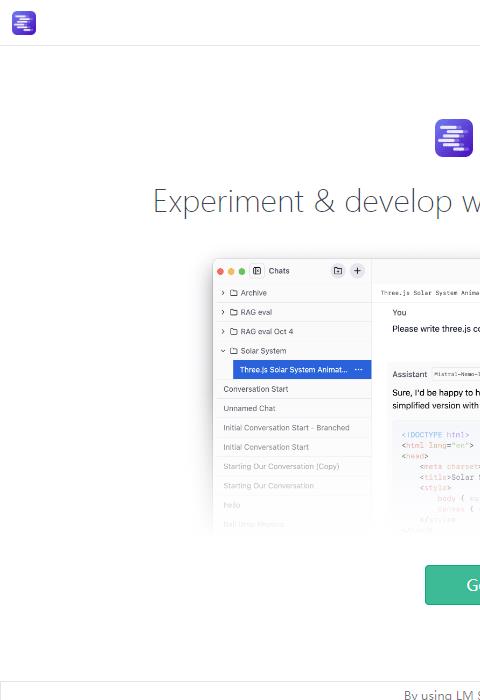Click the Please write three.js message text

coord(436,329)
